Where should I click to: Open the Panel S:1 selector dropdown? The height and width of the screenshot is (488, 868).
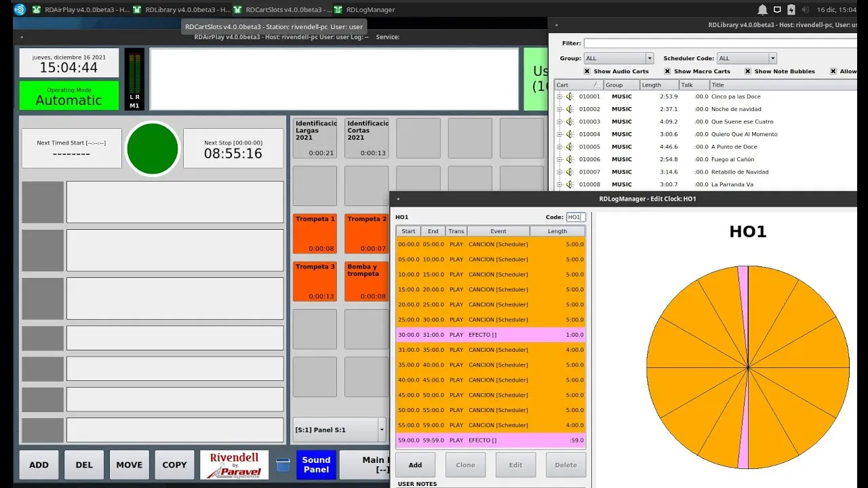[x=339, y=430]
